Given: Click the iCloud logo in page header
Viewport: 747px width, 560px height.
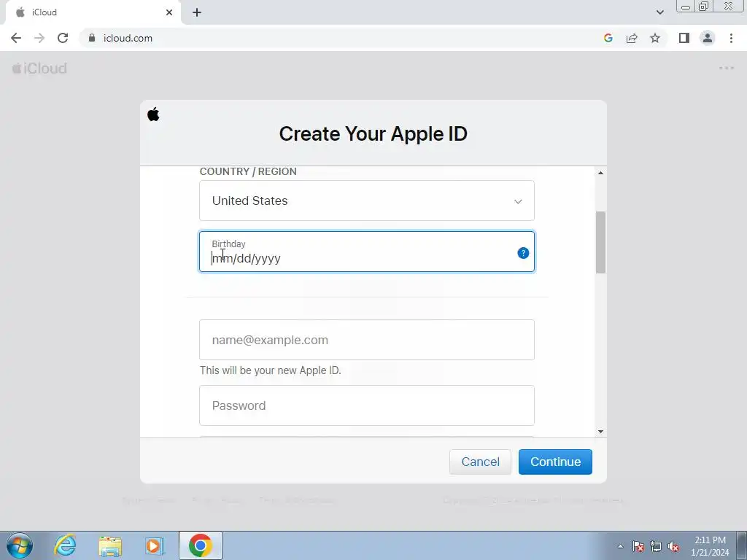Looking at the screenshot, I should coord(39,69).
